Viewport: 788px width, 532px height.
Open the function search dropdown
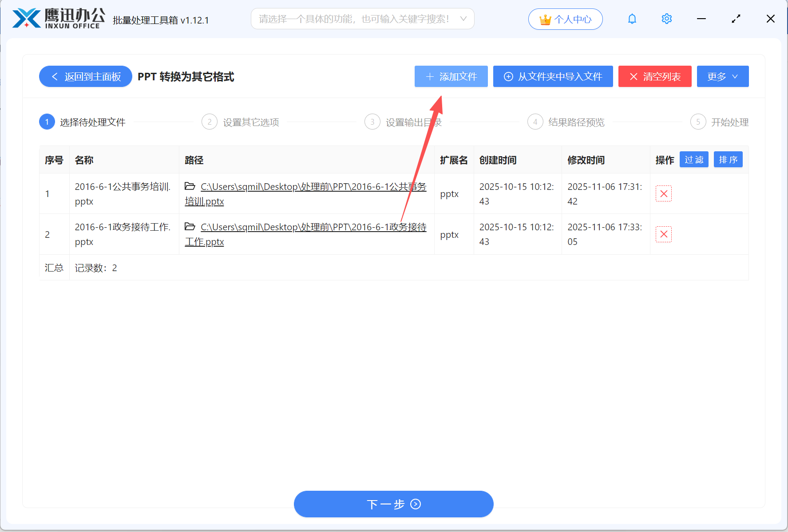(362, 19)
